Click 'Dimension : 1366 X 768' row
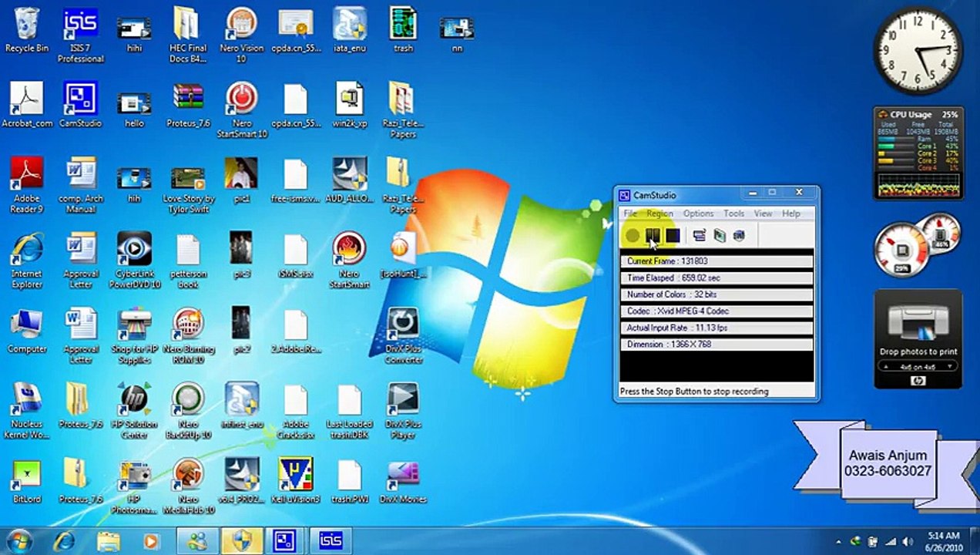Viewport: 980px width, 555px height. [x=717, y=345]
